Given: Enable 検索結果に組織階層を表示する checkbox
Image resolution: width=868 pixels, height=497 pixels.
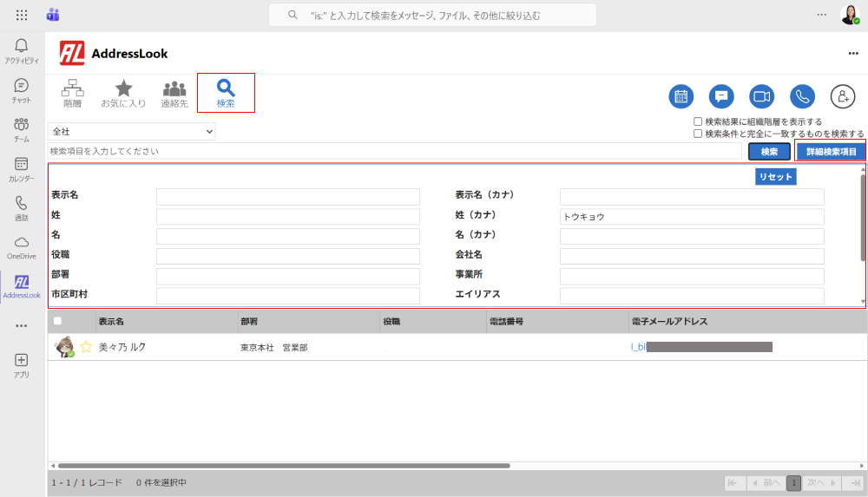Looking at the screenshot, I should coord(698,122).
